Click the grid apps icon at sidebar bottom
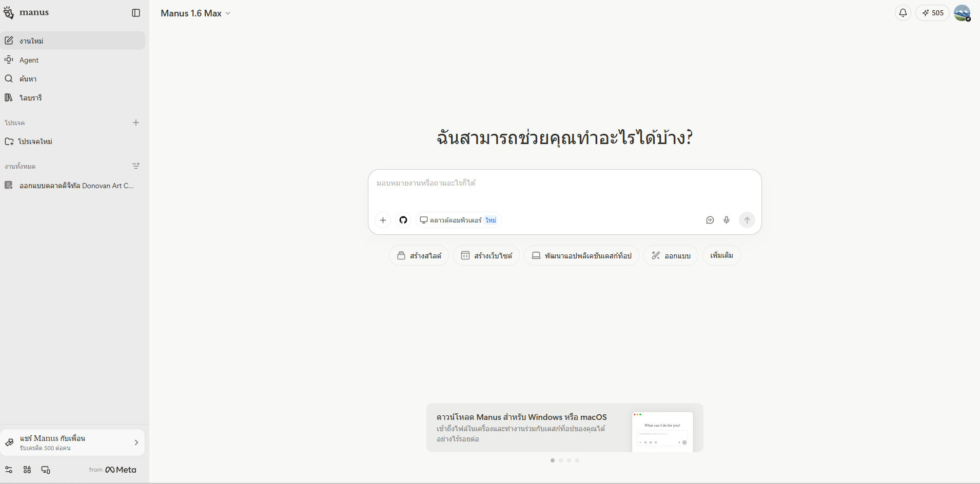The height and width of the screenshot is (484, 980). [x=27, y=470]
